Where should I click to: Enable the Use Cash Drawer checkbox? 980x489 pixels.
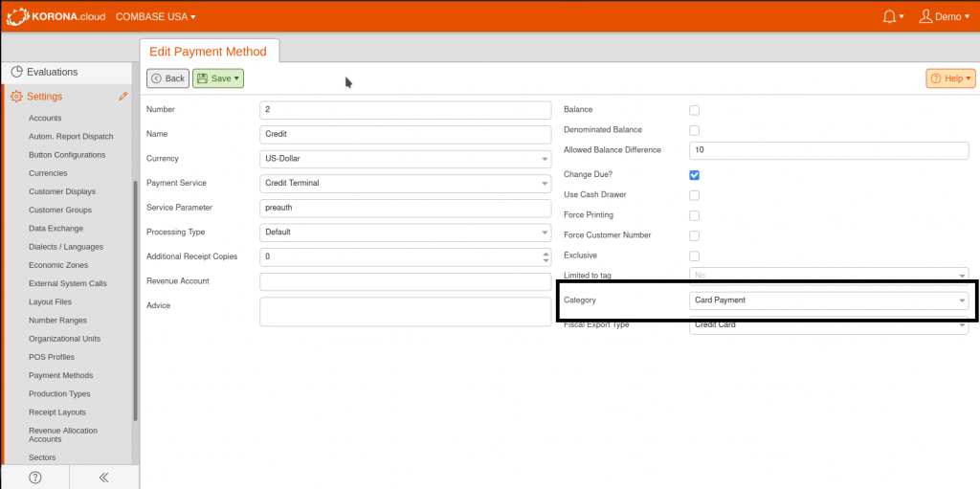[x=694, y=195]
